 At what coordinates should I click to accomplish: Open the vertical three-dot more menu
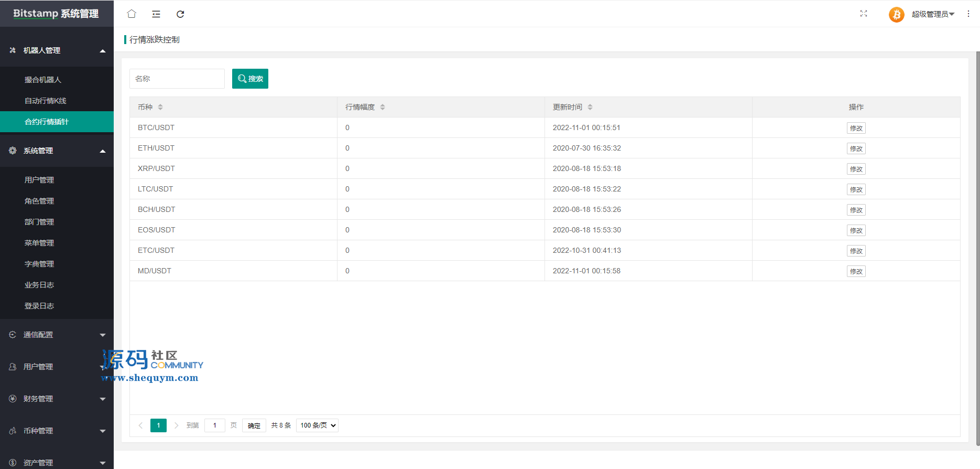968,14
